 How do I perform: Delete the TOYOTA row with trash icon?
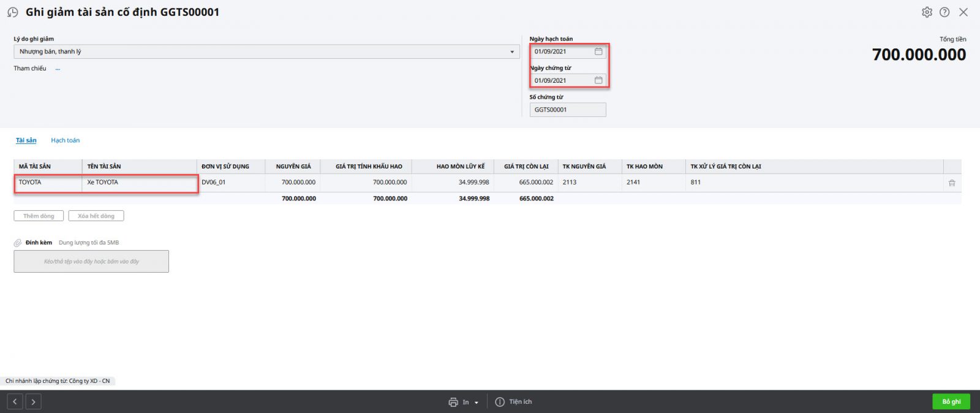952,183
